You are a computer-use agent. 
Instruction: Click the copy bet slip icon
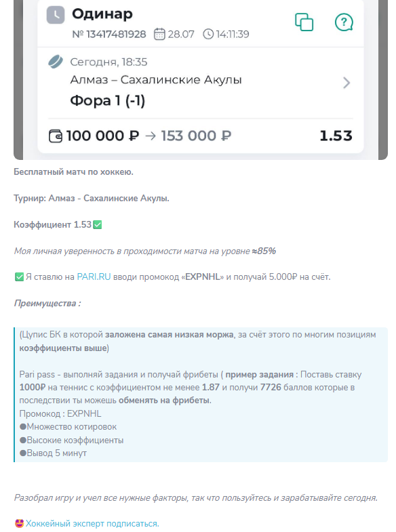click(x=304, y=22)
